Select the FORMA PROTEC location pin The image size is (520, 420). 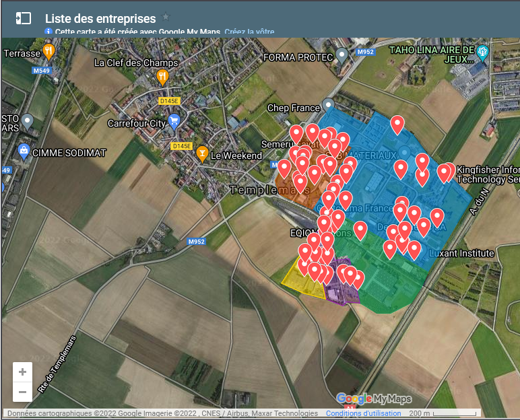pyautogui.click(x=342, y=55)
